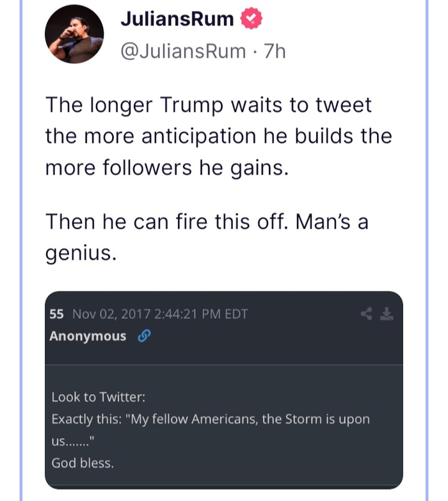Click the 'us.......' continuation line in embed
Viewport: 448px width, 501px height.
73,441
